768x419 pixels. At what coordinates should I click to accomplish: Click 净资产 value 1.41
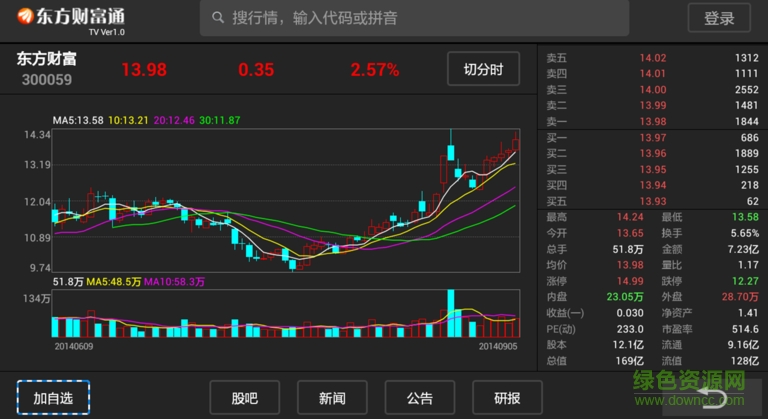[x=748, y=313]
